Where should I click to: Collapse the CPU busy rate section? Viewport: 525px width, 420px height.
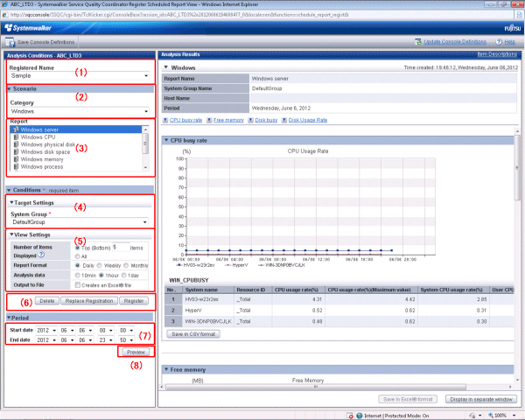pyautogui.click(x=166, y=140)
